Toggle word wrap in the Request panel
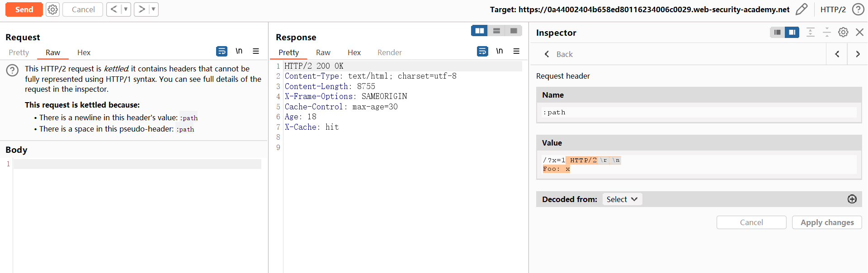 (x=222, y=51)
